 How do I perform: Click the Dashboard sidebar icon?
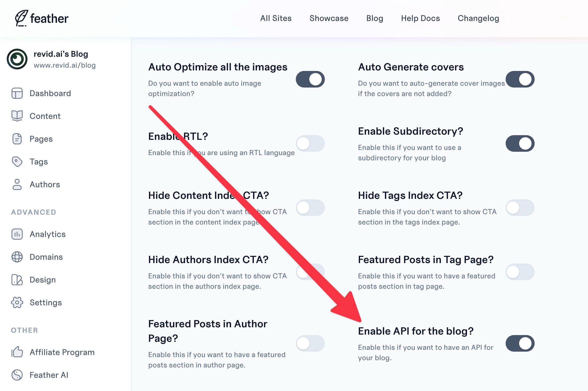click(x=17, y=93)
